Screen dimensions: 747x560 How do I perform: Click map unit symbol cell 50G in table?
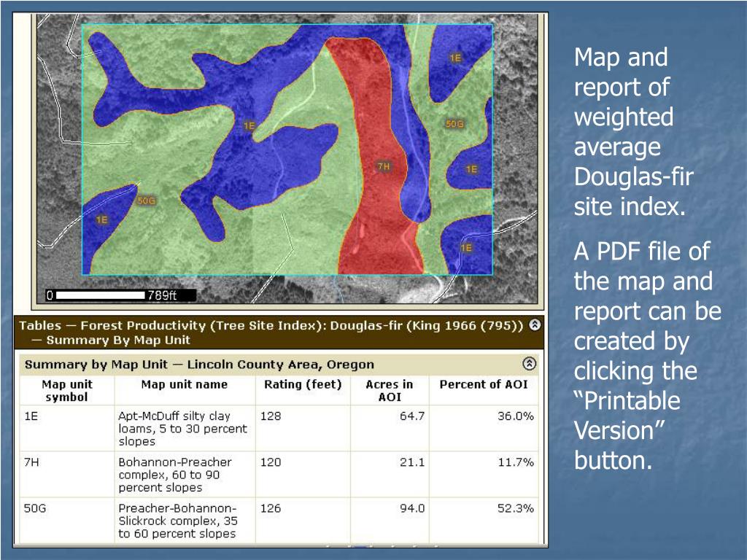pos(35,508)
